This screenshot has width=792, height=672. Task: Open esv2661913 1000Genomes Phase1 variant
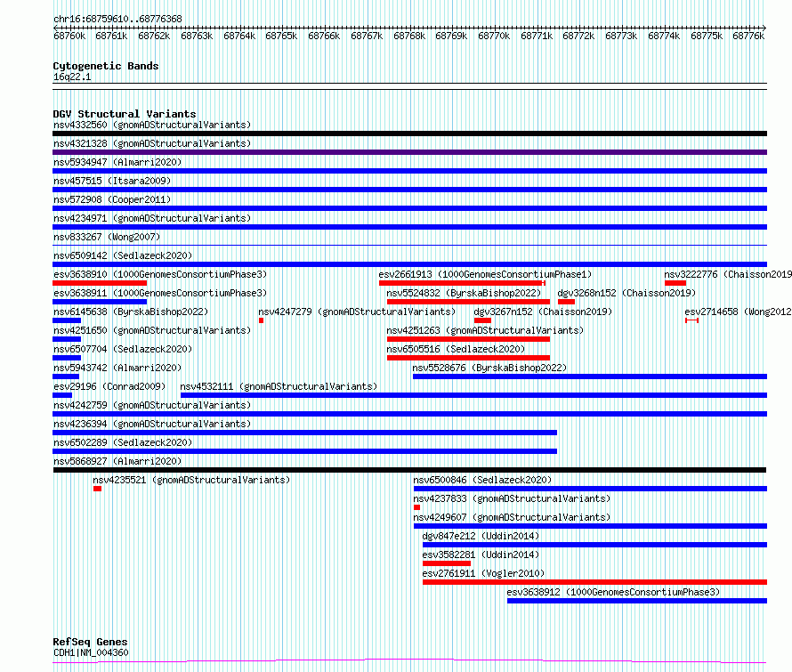485,274
